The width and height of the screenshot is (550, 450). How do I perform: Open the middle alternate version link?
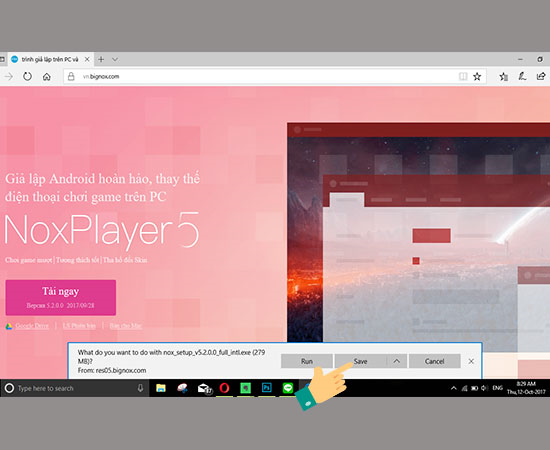[79, 326]
